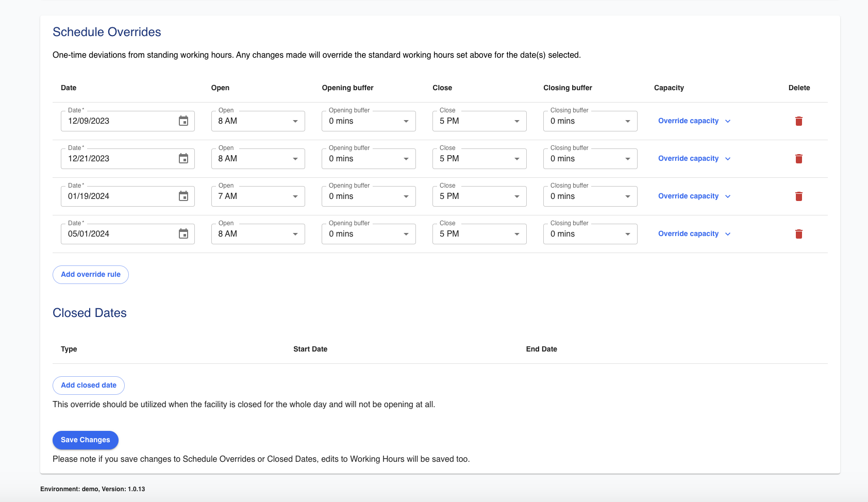Open the 7 AM Open time dropdown

(258, 196)
